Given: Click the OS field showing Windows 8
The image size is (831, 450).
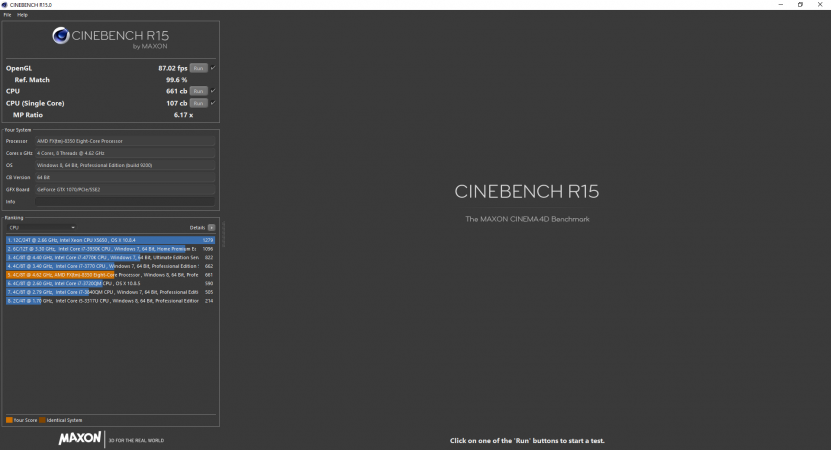Looking at the screenshot, I should click(x=125, y=165).
